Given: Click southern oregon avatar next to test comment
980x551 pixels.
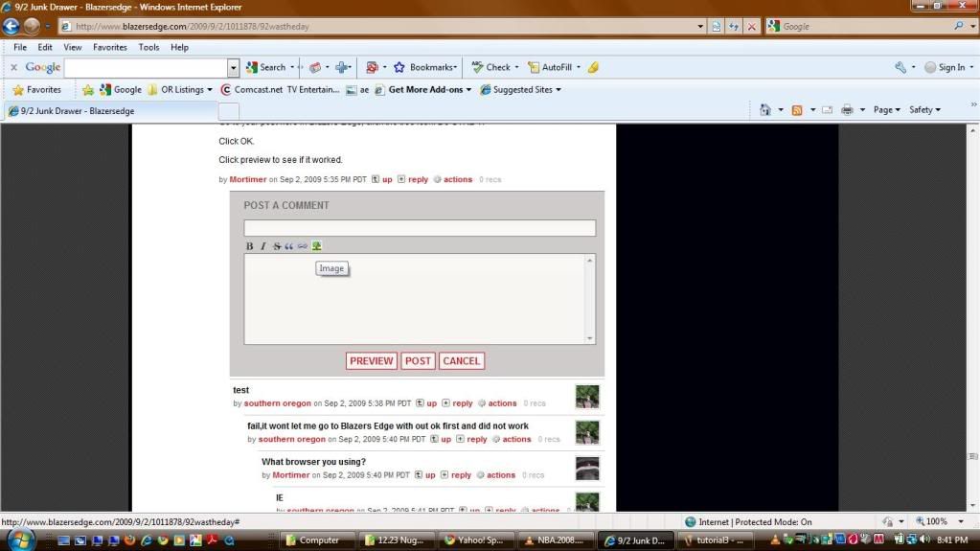Looking at the screenshot, I should pos(587,397).
